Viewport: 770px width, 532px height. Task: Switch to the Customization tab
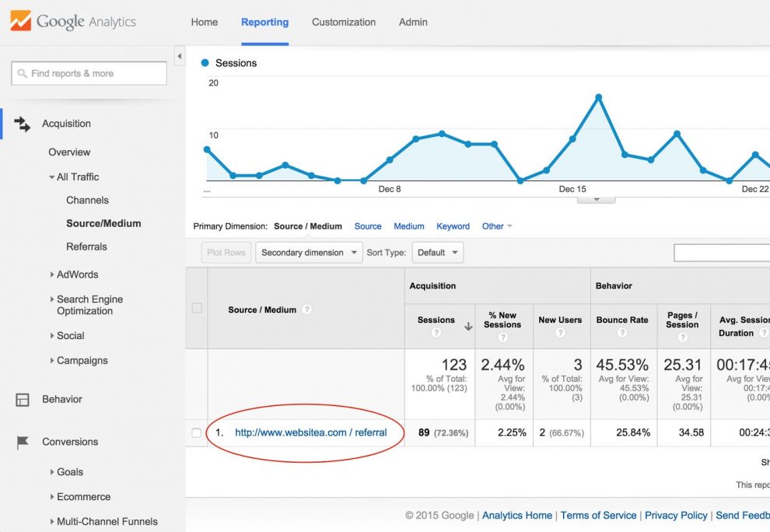(344, 22)
